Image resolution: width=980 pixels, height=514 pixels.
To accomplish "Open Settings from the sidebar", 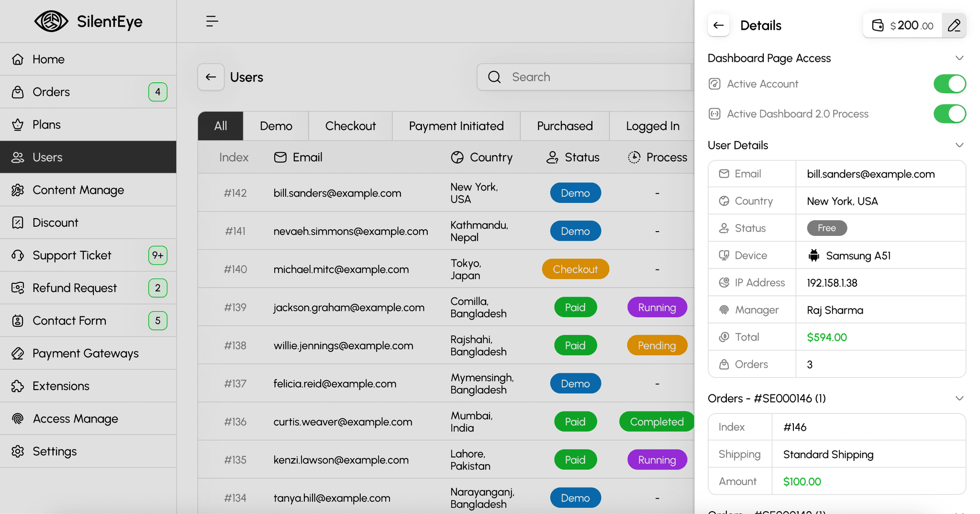I will 88,451.
